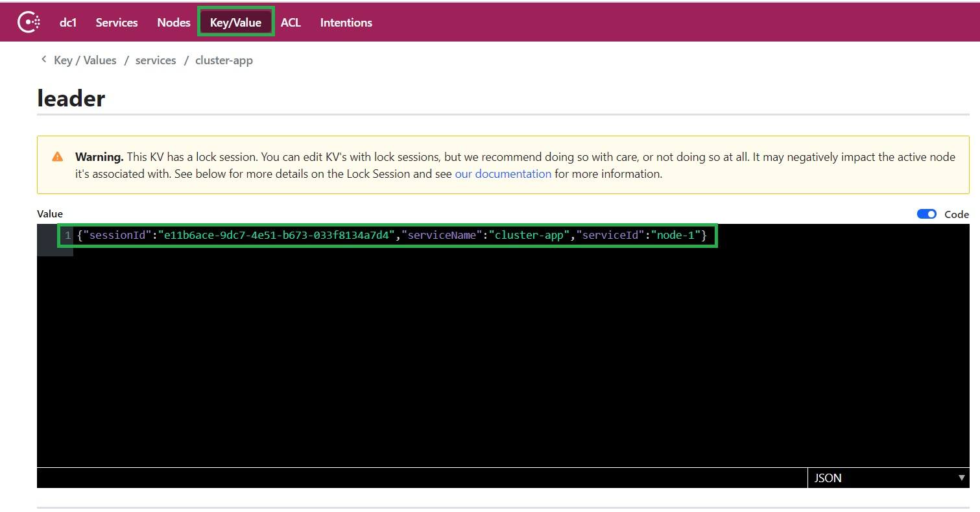Click the 'Value' field label
The image size is (980, 512).
(x=50, y=213)
